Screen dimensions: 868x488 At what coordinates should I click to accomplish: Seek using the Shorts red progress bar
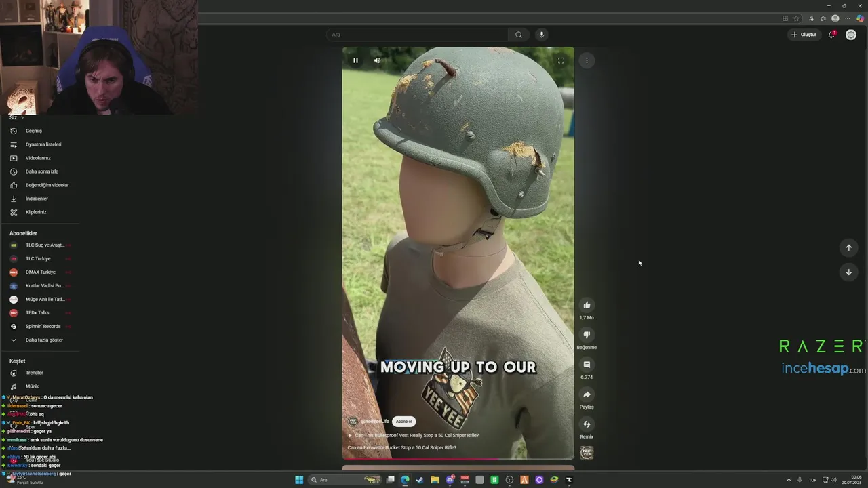(x=458, y=459)
